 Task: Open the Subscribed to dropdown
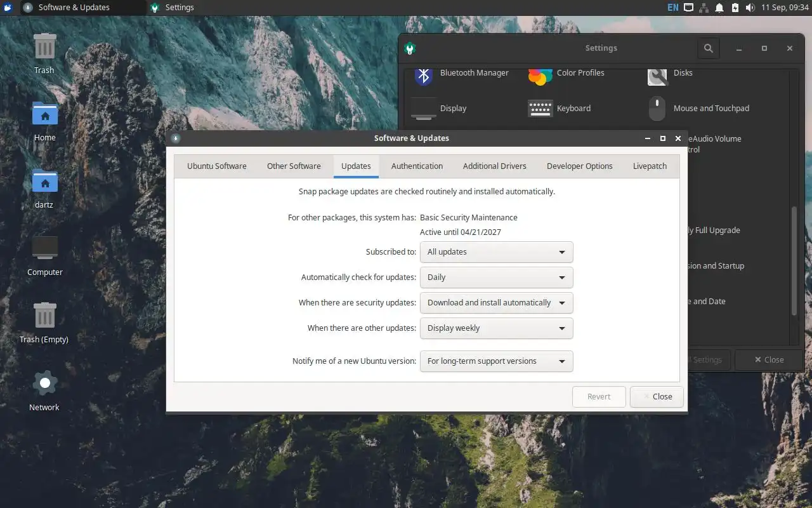[496, 252]
